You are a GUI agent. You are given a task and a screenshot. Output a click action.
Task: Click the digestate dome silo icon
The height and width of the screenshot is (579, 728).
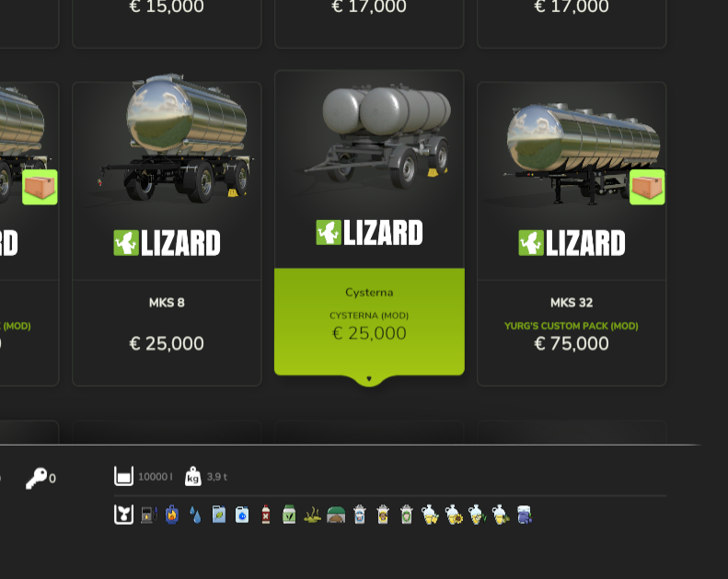336,515
